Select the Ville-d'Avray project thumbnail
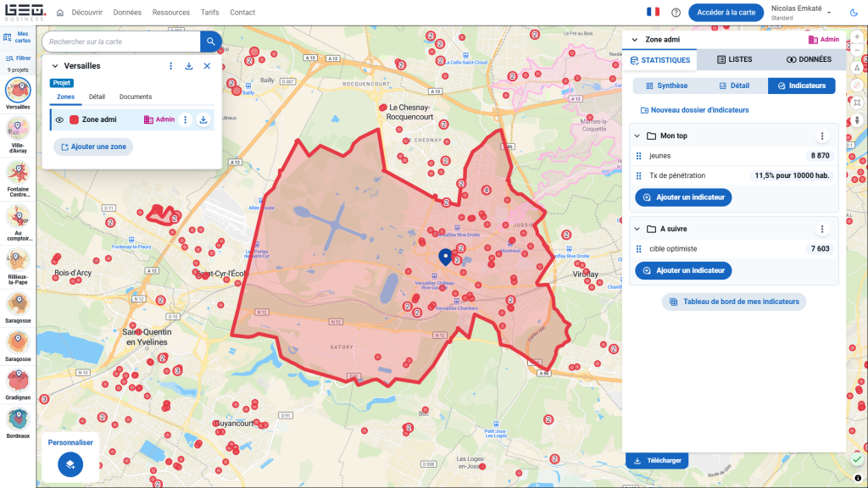The image size is (868, 488). 18,130
